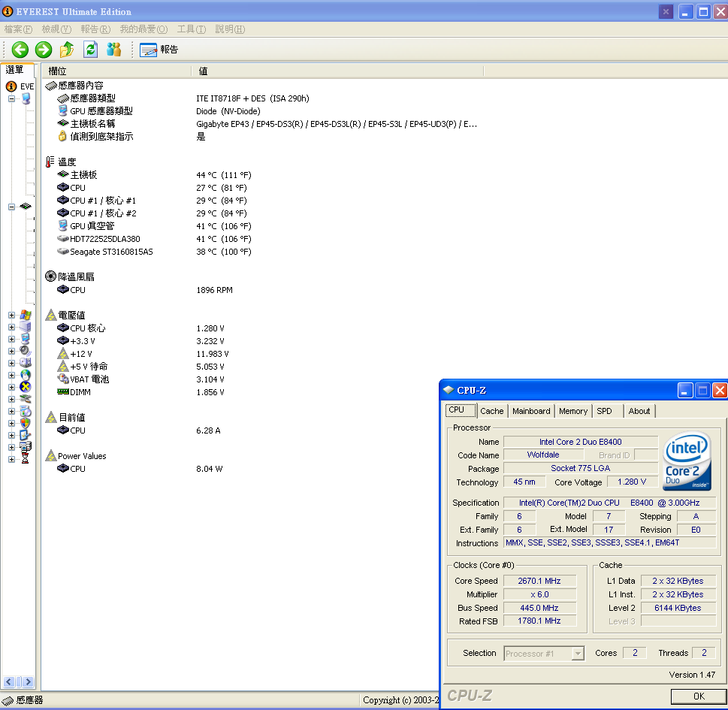Select the Windows logo tree node icon

point(26,315)
